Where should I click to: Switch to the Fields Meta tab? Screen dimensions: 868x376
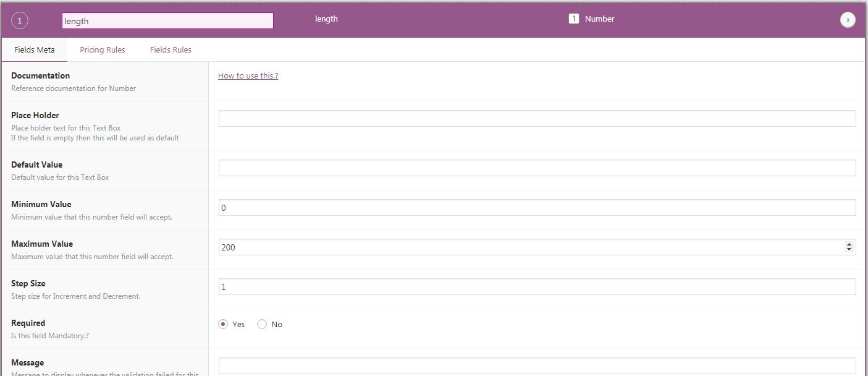click(35, 49)
